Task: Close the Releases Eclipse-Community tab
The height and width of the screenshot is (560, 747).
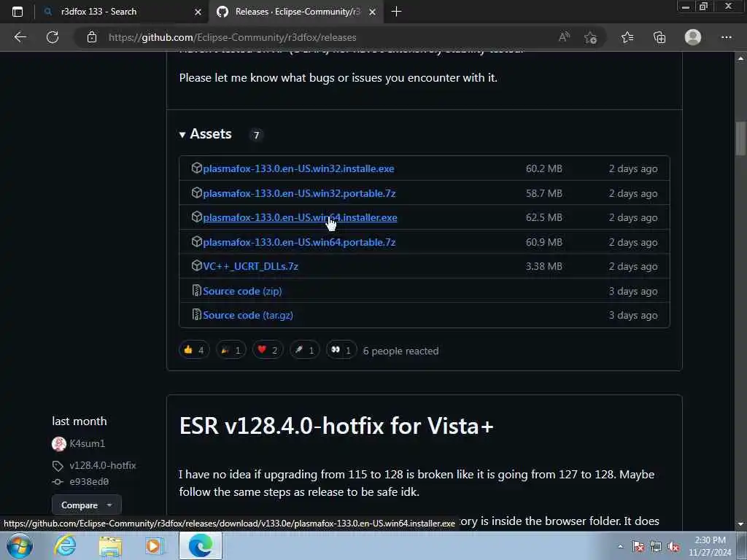Action: pyautogui.click(x=373, y=12)
